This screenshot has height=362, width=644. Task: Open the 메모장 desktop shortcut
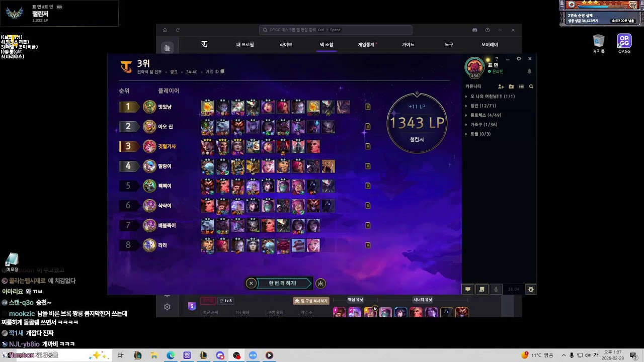(x=12, y=262)
